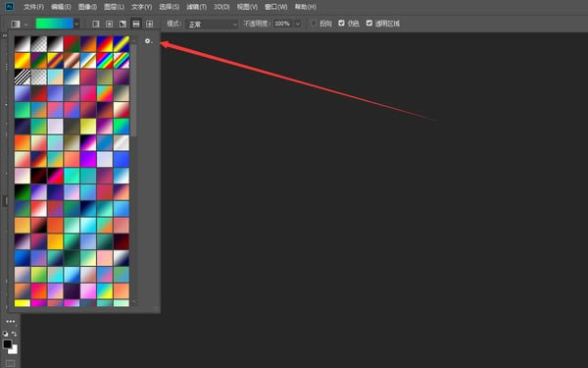The height and width of the screenshot is (368, 588).
Task: Select the Angle Gradient style icon
Action: [x=122, y=24]
